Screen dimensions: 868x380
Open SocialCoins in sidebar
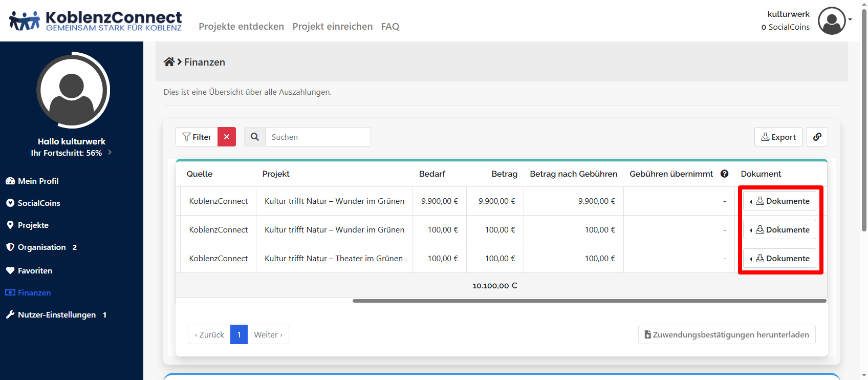coord(39,203)
